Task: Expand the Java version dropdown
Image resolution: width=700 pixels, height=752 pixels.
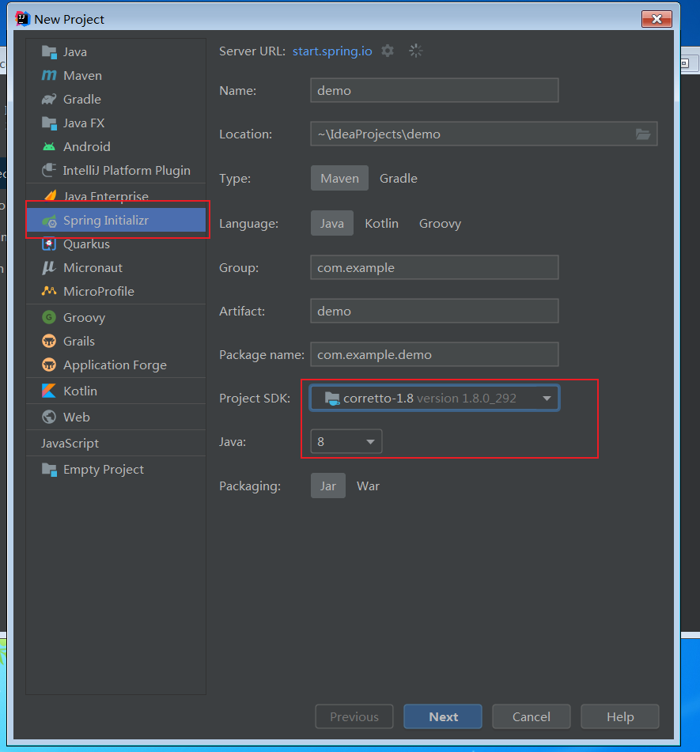Action: (x=346, y=442)
